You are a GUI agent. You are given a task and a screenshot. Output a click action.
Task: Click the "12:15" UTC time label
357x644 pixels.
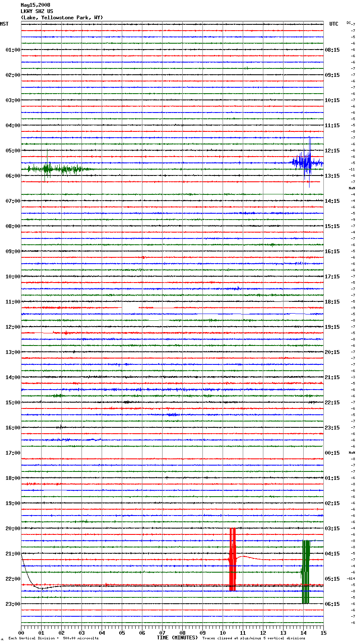332,151
